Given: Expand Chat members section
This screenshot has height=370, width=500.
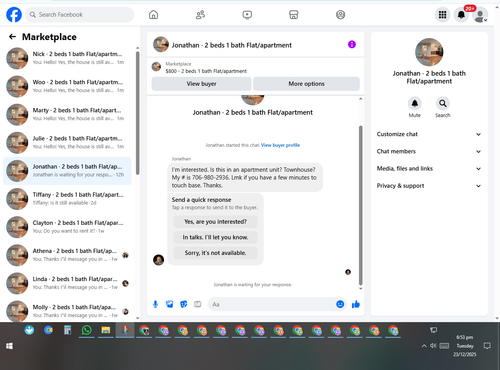Looking at the screenshot, I should pyautogui.click(x=429, y=151).
